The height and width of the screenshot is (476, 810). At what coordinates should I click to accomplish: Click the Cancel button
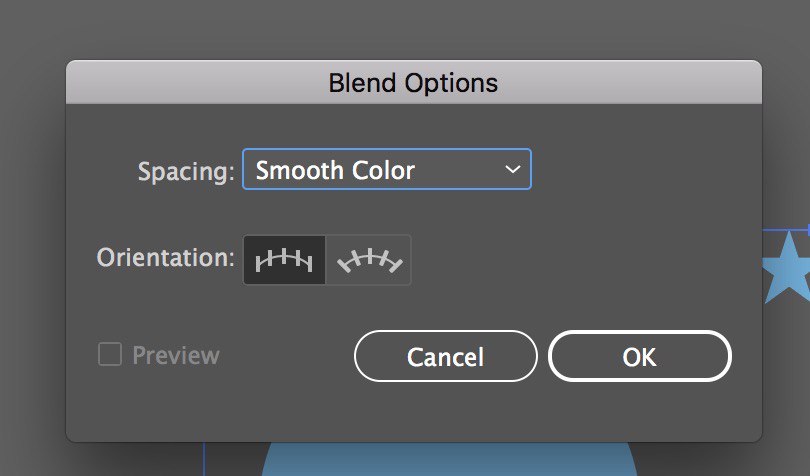[x=446, y=356]
